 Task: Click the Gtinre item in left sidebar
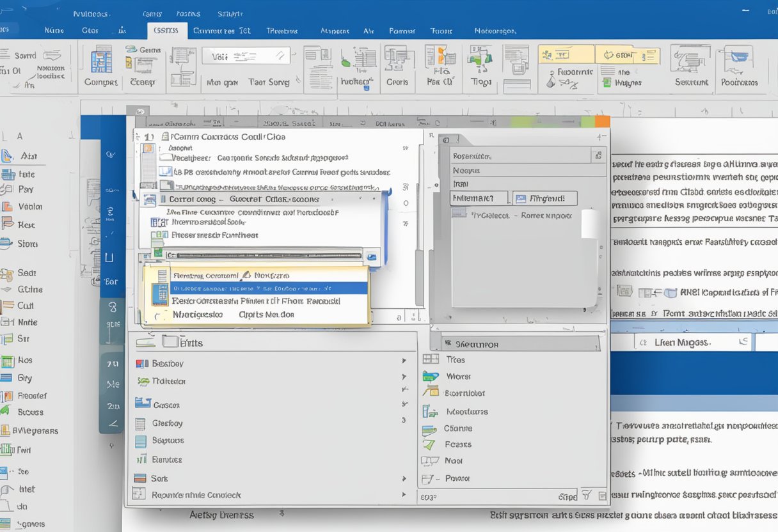tap(29, 289)
